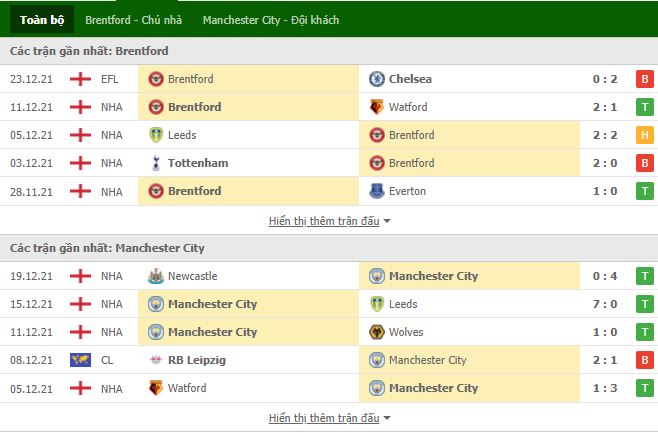
Task: Click the Tottenham crest icon
Action: tap(156, 163)
